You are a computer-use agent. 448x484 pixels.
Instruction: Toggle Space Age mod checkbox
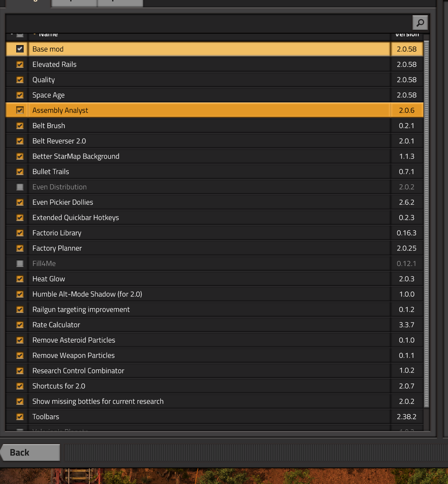point(20,95)
